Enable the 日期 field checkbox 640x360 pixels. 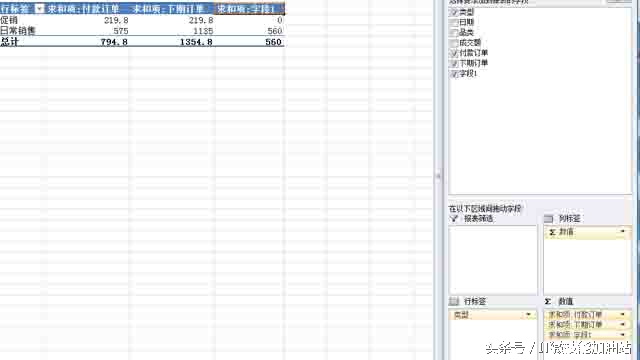click(x=453, y=22)
